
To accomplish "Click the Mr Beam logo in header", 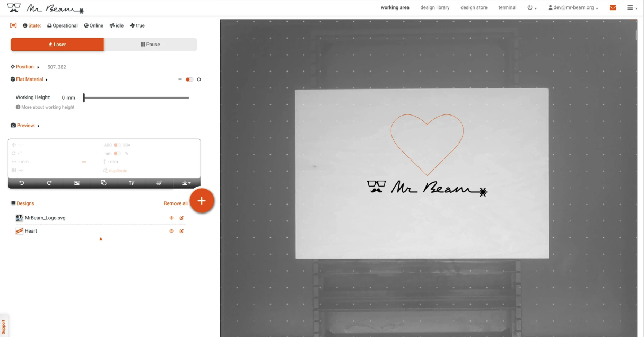I will [x=46, y=8].
